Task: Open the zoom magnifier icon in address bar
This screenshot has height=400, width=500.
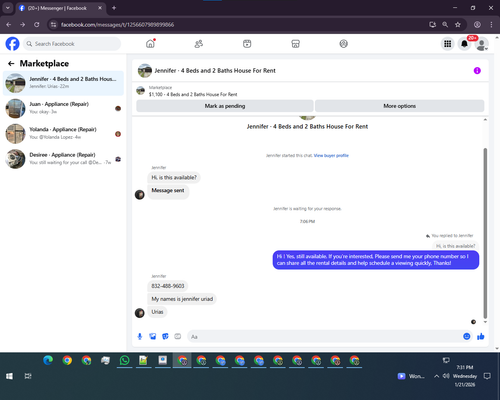Action: pos(445,25)
